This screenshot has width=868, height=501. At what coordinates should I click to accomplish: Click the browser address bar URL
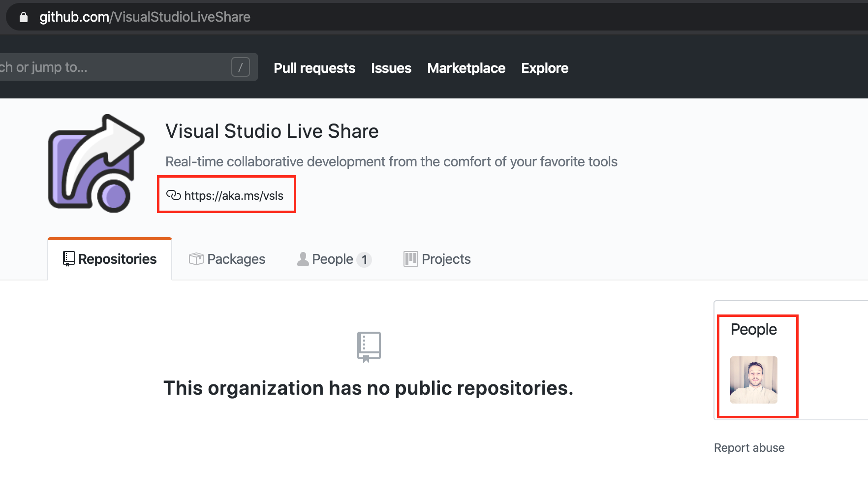[x=145, y=17]
